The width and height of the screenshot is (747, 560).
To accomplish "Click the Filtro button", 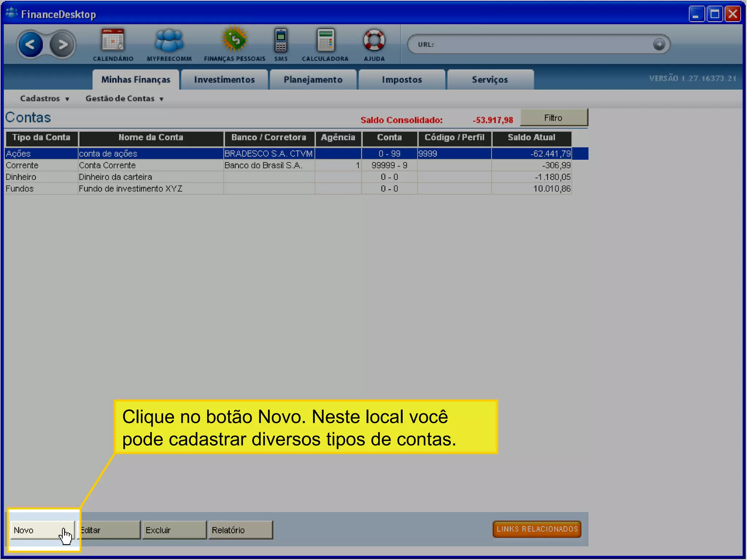I will pos(553,118).
